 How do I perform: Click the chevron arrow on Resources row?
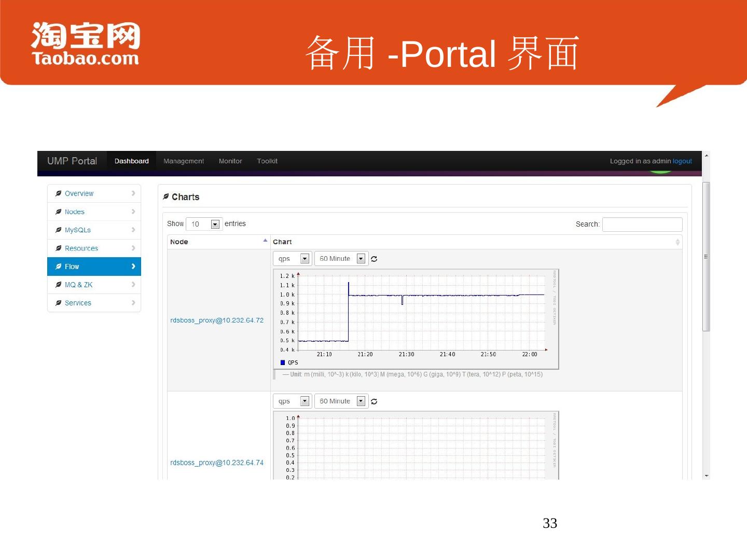click(x=133, y=248)
